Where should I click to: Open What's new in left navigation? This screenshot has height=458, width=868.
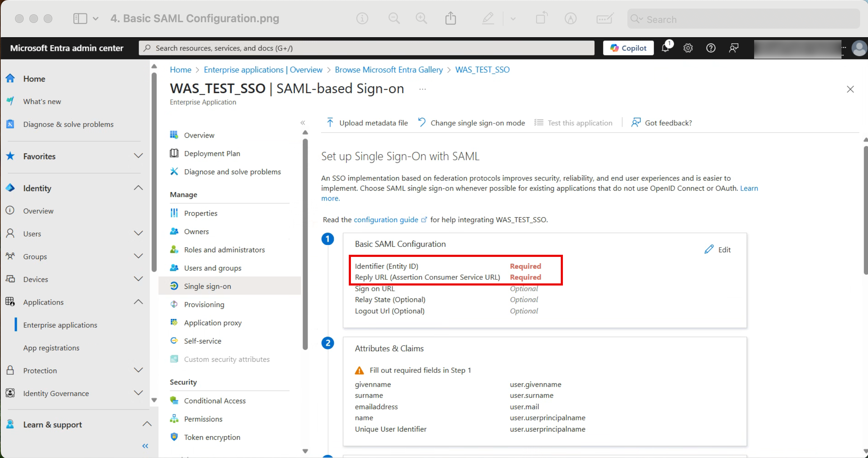click(x=42, y=102)
